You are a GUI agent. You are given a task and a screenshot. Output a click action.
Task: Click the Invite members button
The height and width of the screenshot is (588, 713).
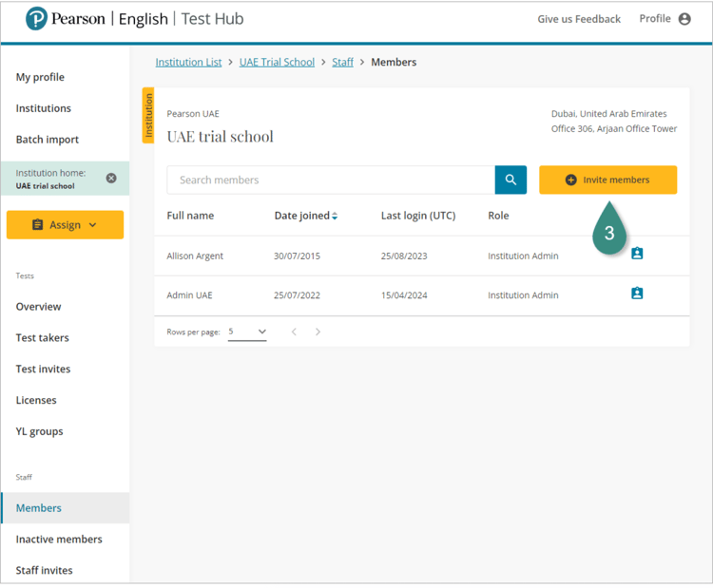607,180
